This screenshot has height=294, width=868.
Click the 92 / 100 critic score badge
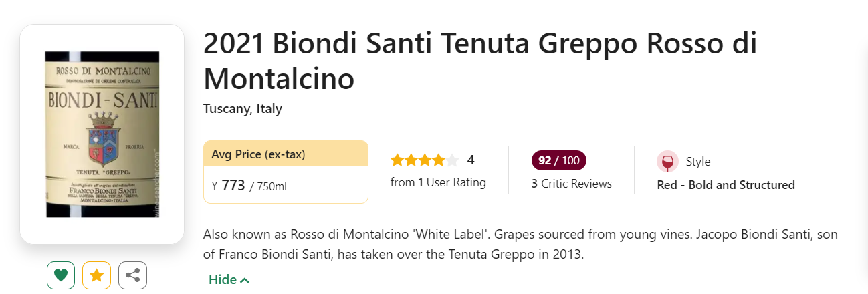click(558, 160)
